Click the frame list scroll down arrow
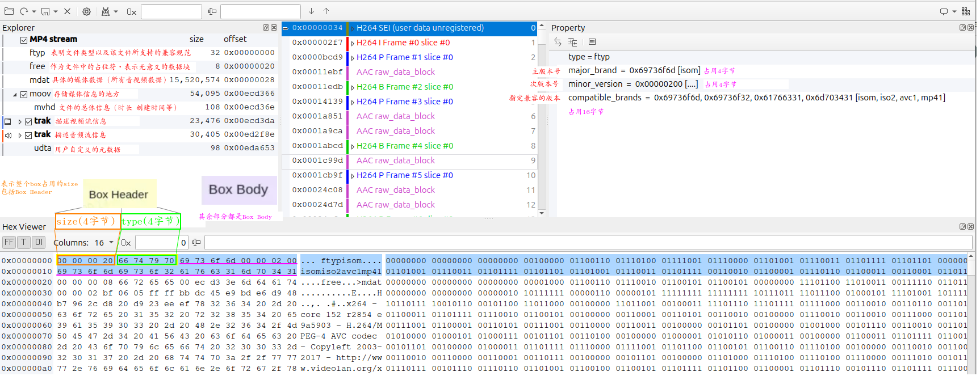This screenshot has height=376, width=980. click(542, 213)
